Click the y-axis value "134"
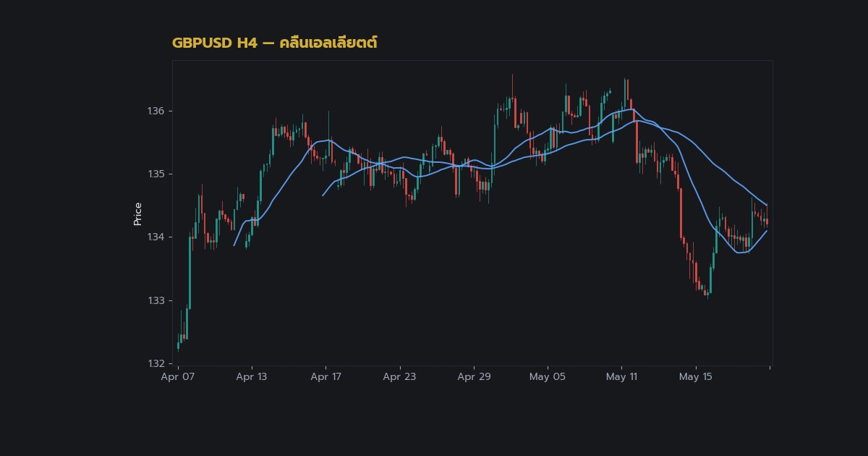Viewport: 868px width, 456px height. point(156,237)
